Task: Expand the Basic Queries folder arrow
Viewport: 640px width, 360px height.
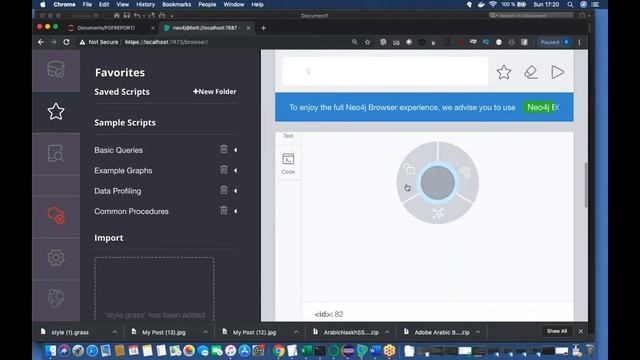Action: point(236,150)
